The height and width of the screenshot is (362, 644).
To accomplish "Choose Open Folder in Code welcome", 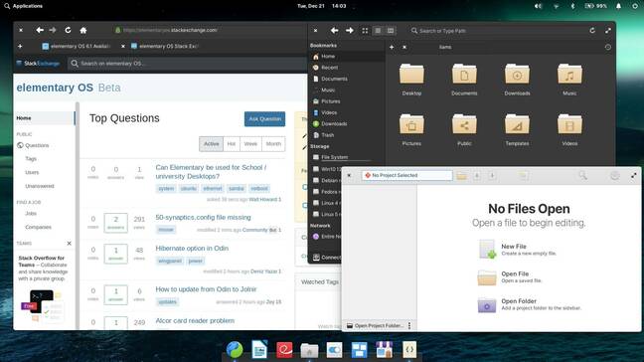I will tap(530, 304).
